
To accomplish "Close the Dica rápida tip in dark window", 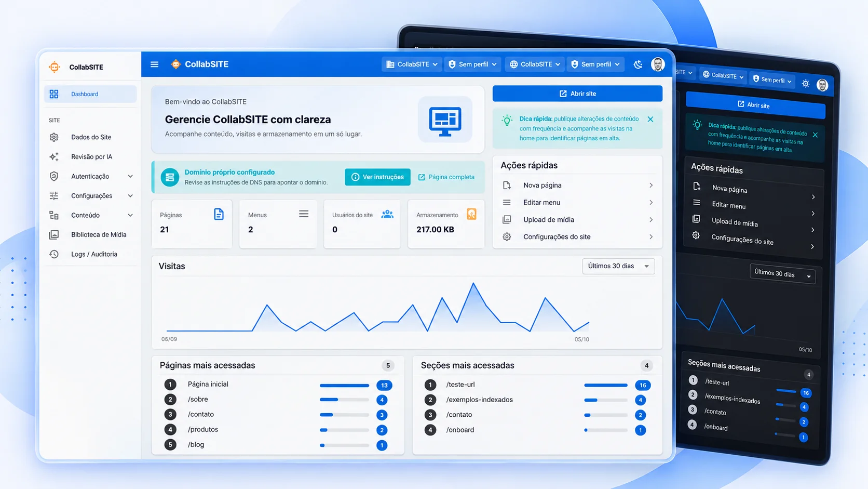I will (815, 135).
